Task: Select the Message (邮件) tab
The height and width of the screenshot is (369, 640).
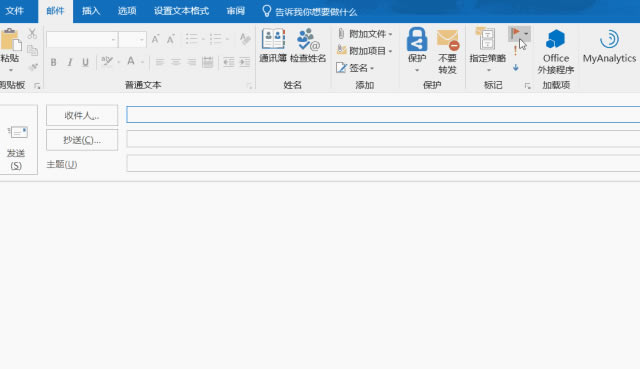Action: 56,11
